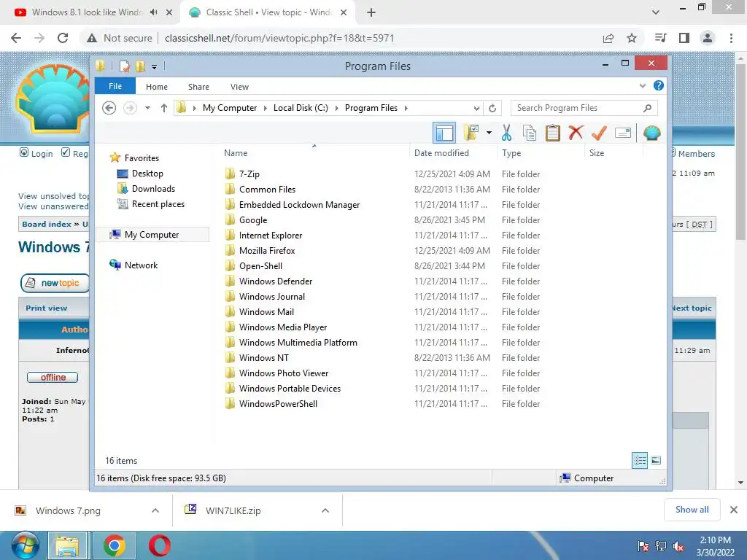The image size is (747, 560).
Task: Bookmark this page star icon
Action: point(632,38)
